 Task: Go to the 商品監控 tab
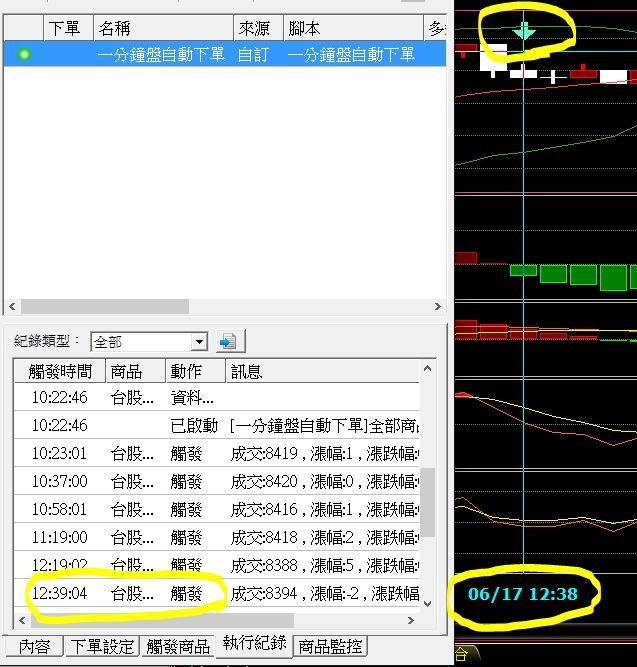tap(330, 646)
